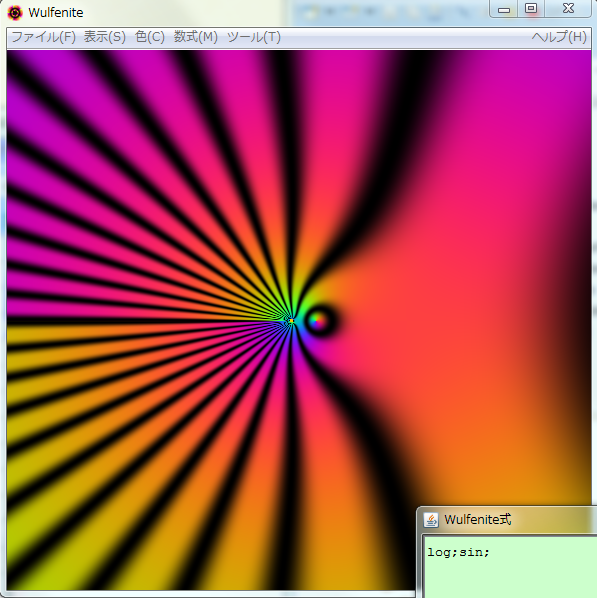Minimize the Wulfenite window
Image resolution: width=597 pixels, height=598 pixels.
coord(504,9)
